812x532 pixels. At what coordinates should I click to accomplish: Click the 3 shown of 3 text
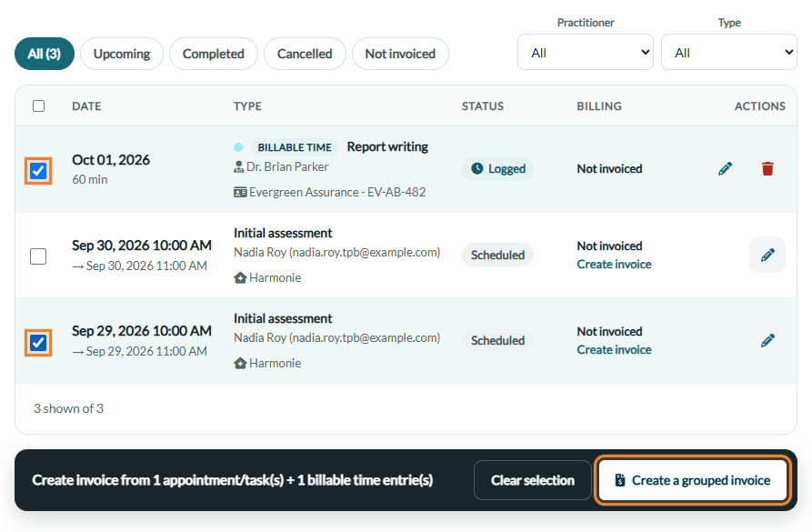click(x=68, y=408)
